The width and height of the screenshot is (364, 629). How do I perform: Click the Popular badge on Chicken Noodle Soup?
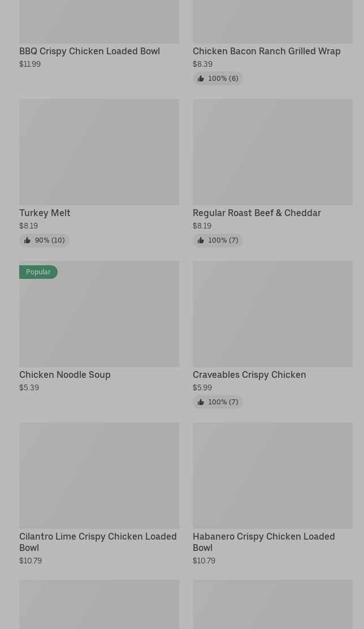tap(38, 272)
